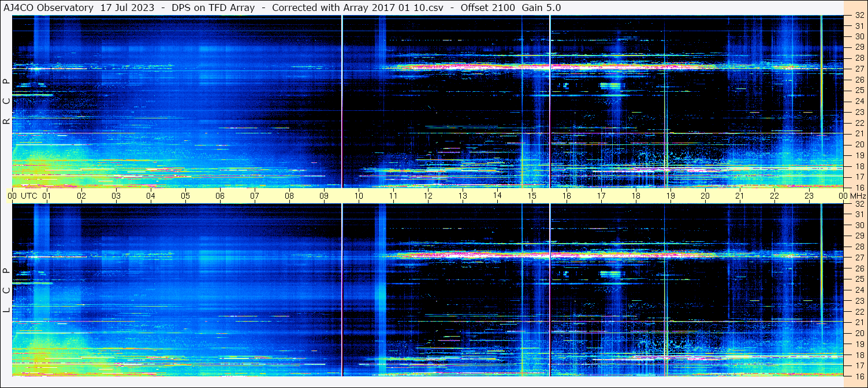Pick the 23 hour label on time axis

[x=809, y=196]
